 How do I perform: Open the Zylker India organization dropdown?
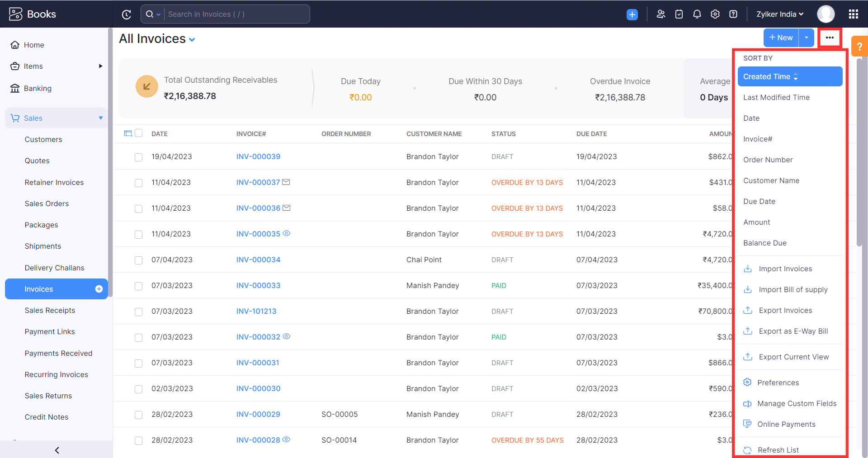[x=778, y=14]
